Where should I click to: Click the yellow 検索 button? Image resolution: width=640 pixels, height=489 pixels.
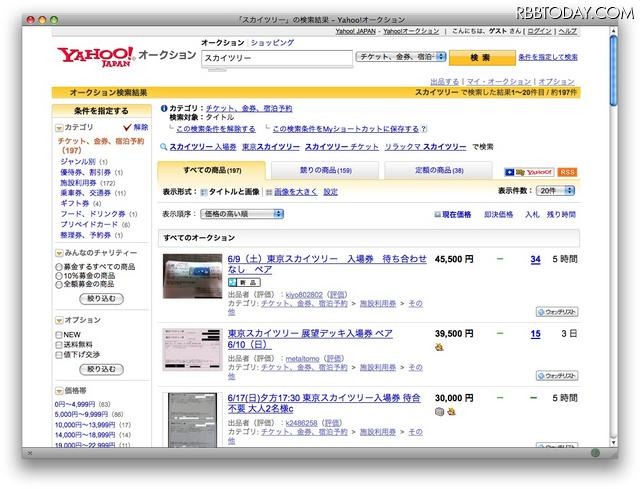pos(482,58)
